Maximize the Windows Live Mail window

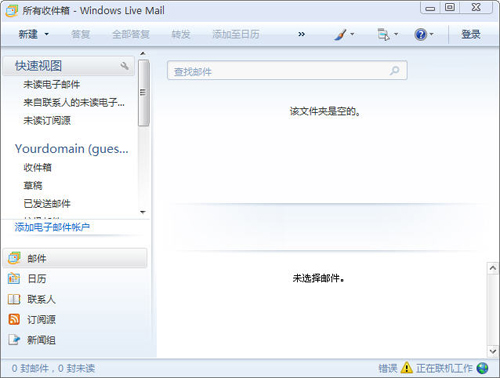click(x=450, y=8)
